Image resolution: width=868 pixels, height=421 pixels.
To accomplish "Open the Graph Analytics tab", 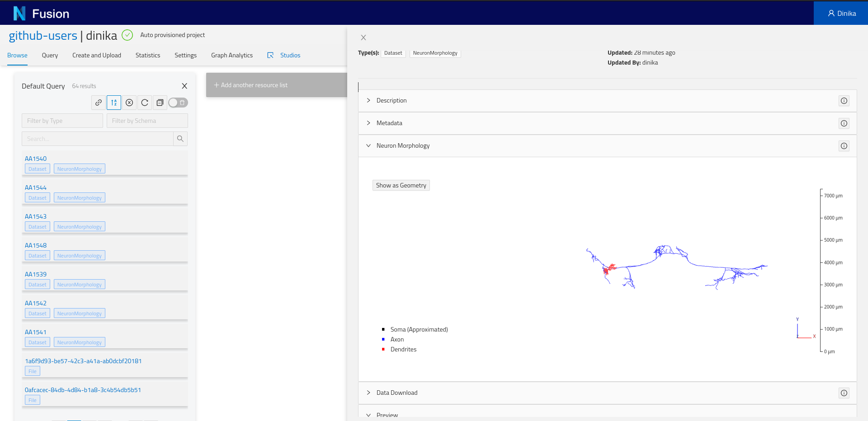I will (x=232, y=55).
